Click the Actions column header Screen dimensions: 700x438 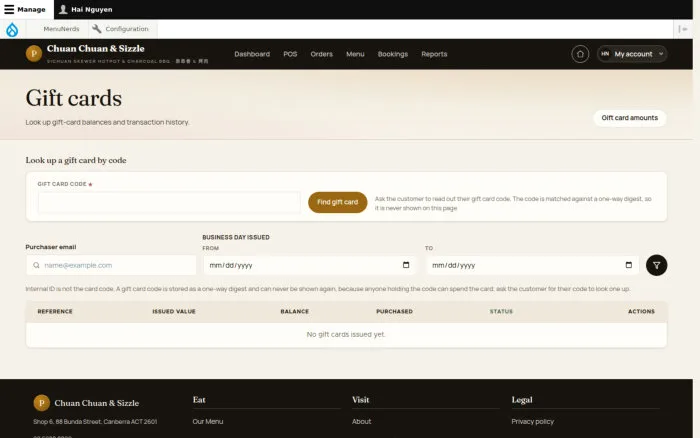click(x=642, y=312)
